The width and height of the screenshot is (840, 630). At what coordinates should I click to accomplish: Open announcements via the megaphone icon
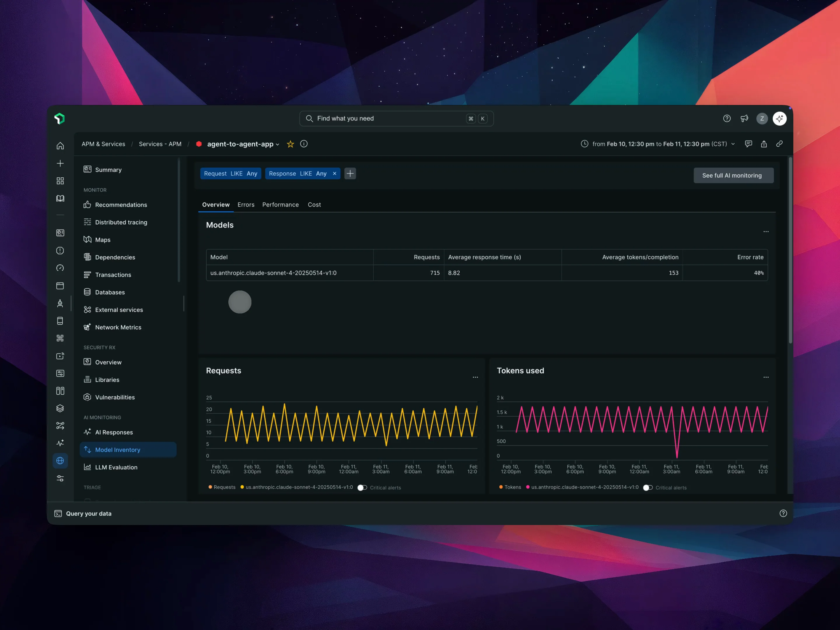click(x=744, y=118)
